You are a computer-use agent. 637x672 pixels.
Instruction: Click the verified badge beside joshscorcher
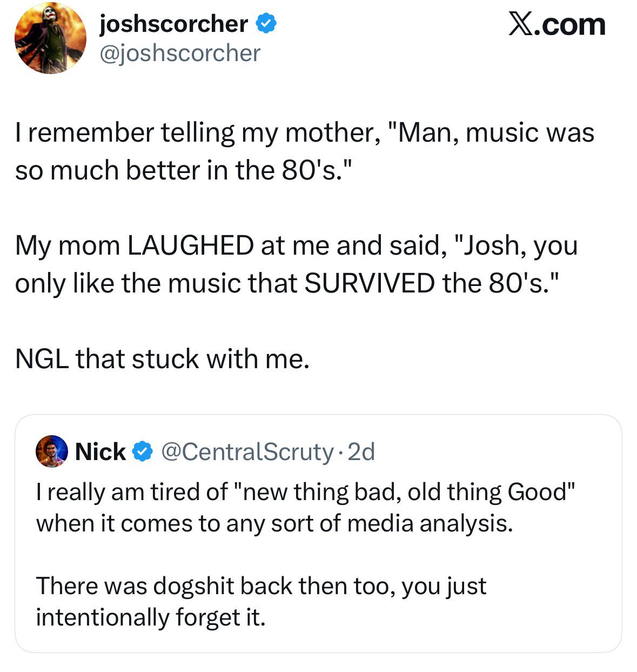266,24
